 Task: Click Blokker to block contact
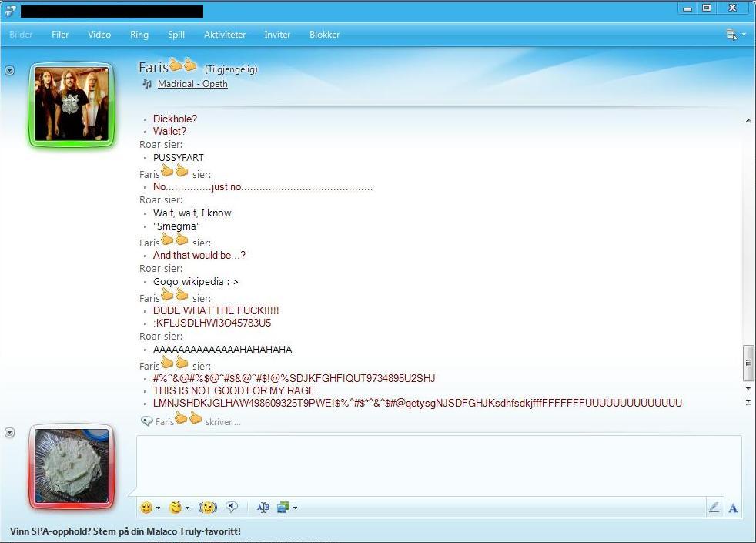[324, 35]
